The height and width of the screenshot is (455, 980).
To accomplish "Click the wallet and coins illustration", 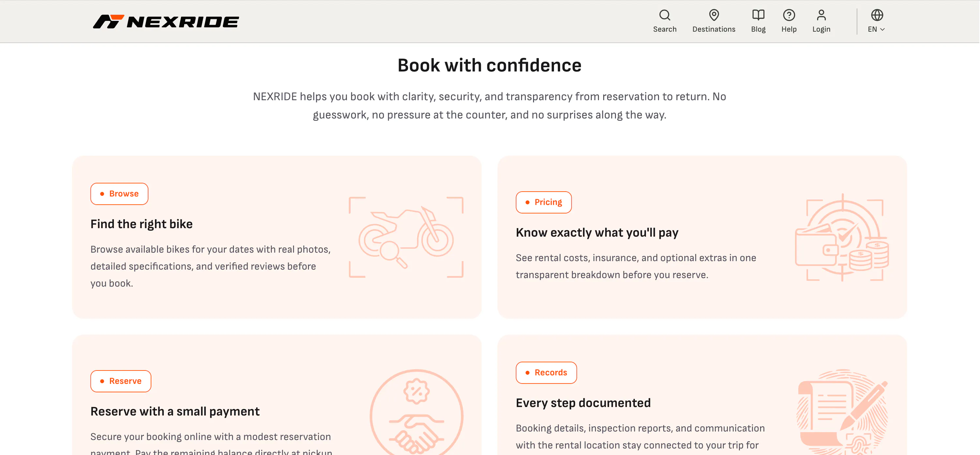I will click(x=842, y=237).
